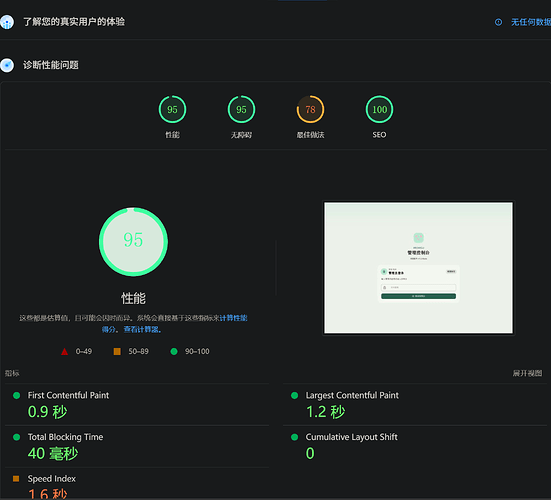
Task: Click the 展开视图 expand view toggle
Action: click(527, 373)
